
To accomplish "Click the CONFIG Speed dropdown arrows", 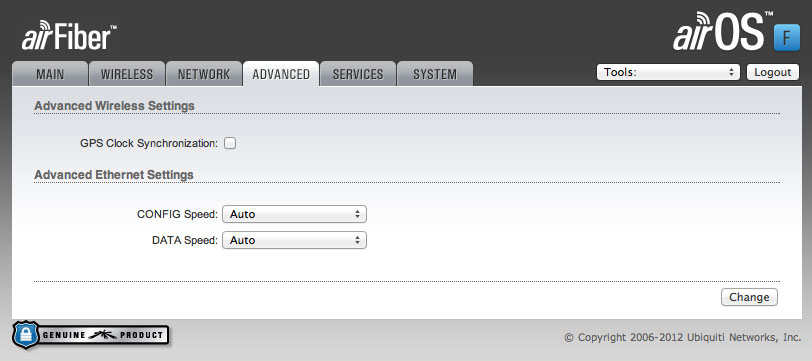I will pos(357,214).
